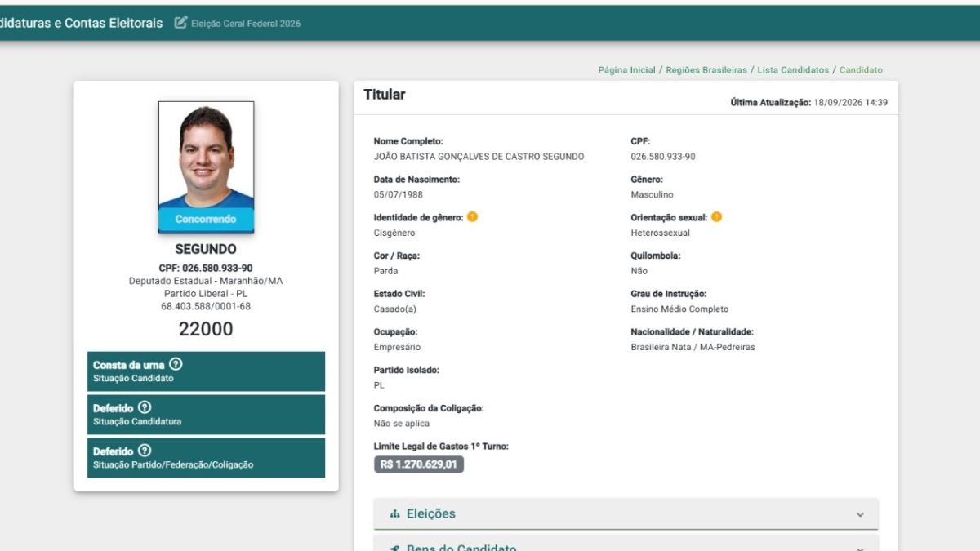Image resolution: width=980 pixels, height=551 pixels.
Task: Open Regiões Brasileiras breadcrumb link
Action: point(706,70)
